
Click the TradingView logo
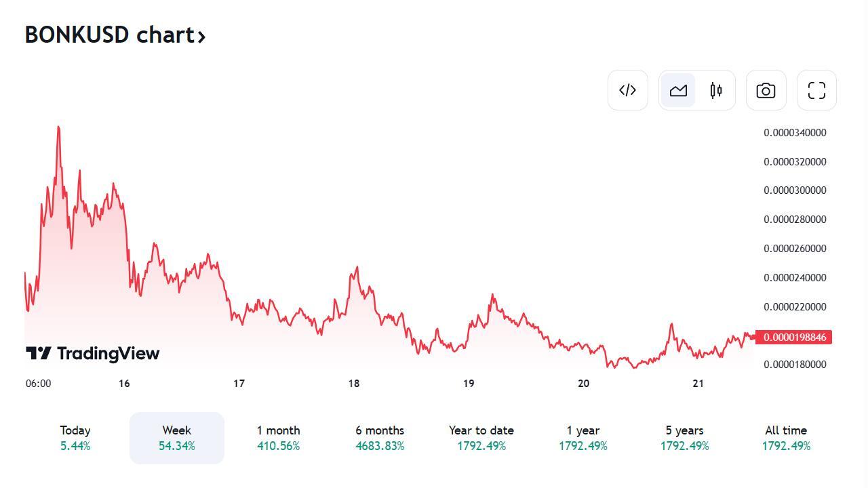coord(93,353)
